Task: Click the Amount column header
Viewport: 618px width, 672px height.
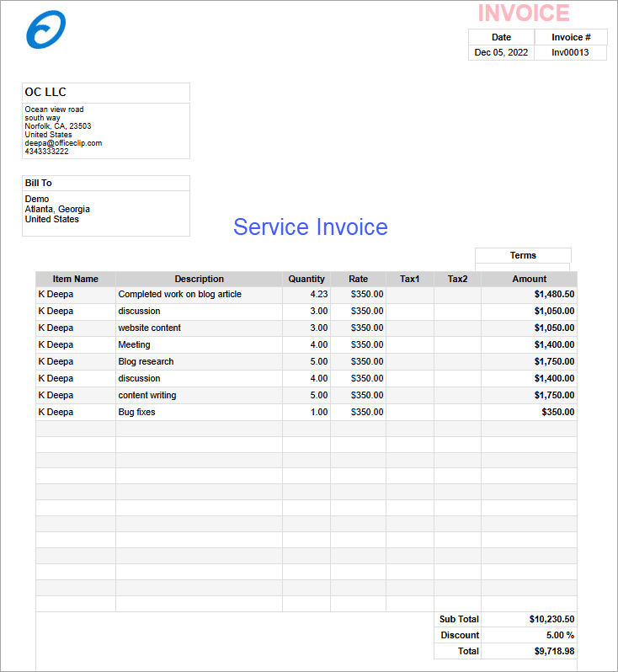Action: point(529,279)
